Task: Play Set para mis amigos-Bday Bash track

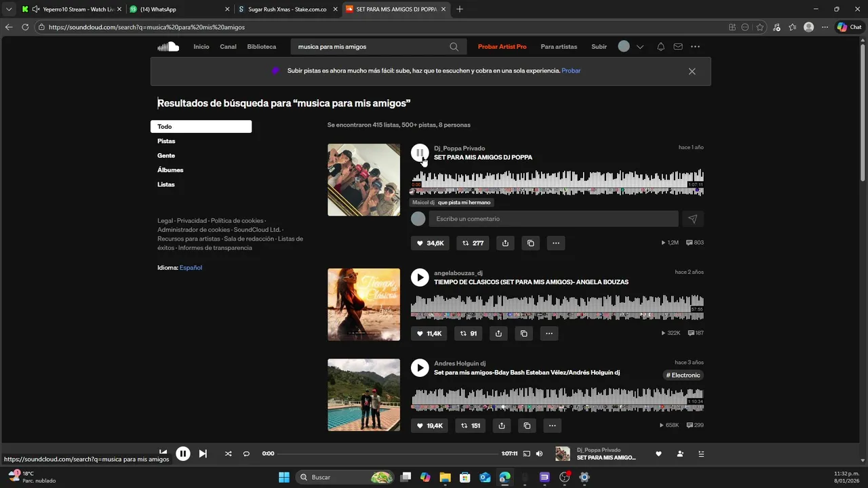Action: (x=420, y=368)
